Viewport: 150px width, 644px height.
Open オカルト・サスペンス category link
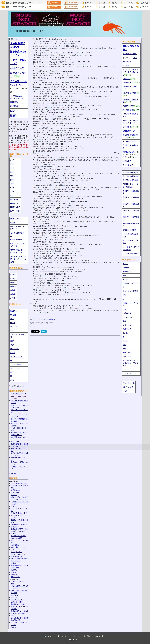point(18,336)
